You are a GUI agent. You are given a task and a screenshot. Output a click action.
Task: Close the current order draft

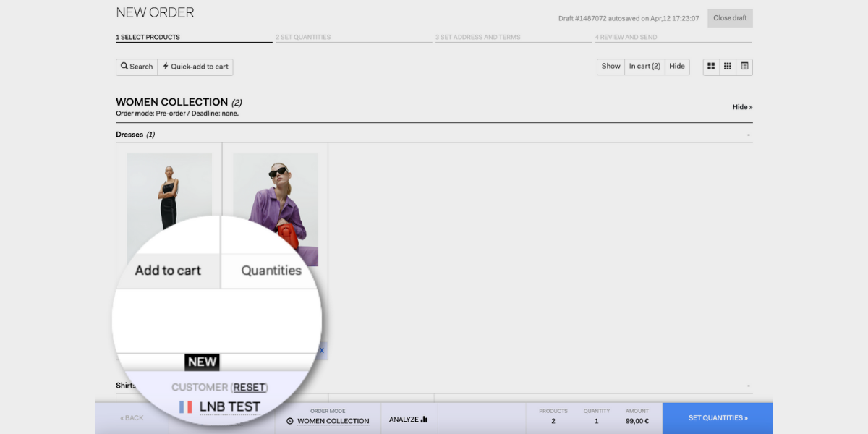pyautogui.click(x=730, y=18)
